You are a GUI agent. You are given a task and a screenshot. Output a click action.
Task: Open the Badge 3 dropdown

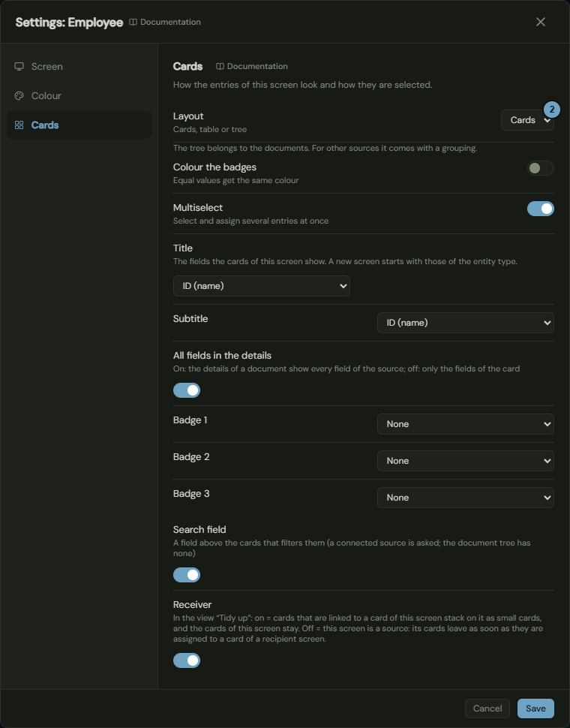click(x=466, y=498)
